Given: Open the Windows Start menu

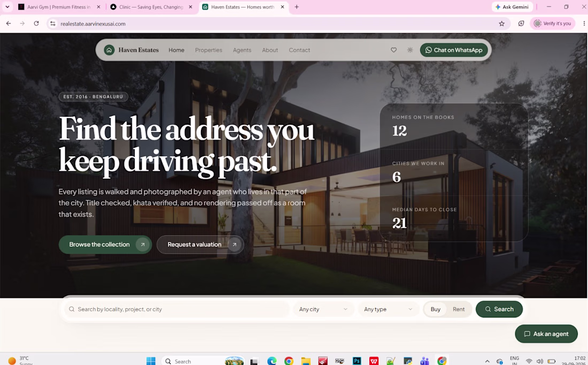Looking at the screenshot, I should [x=151, y=361].
